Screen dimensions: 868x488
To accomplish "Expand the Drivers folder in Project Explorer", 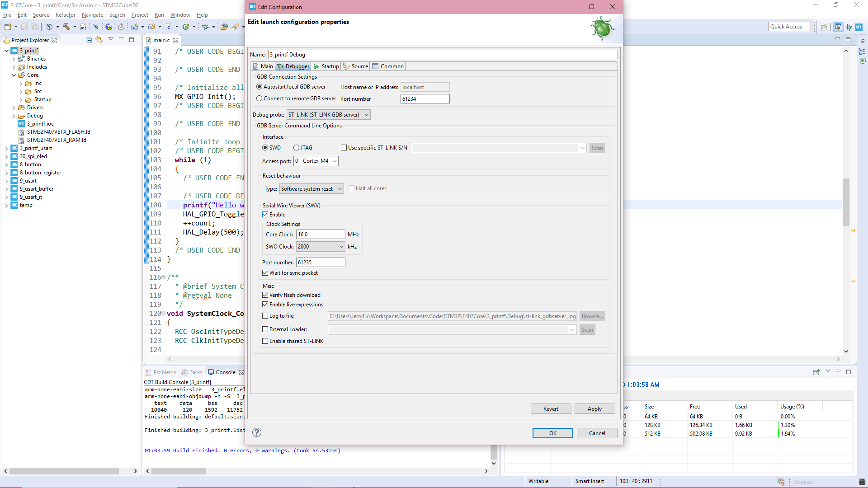I will (14, 108).
